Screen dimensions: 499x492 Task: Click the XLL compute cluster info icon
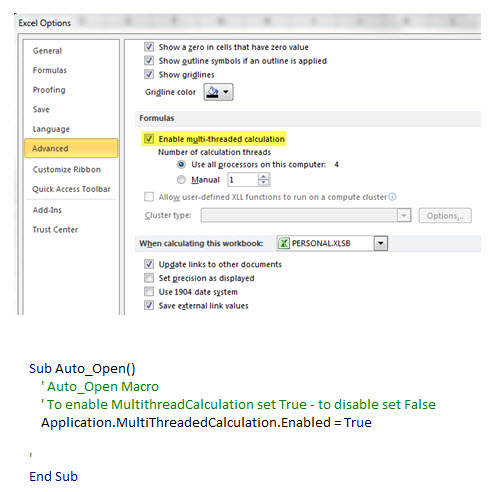[x=393, y=197]
